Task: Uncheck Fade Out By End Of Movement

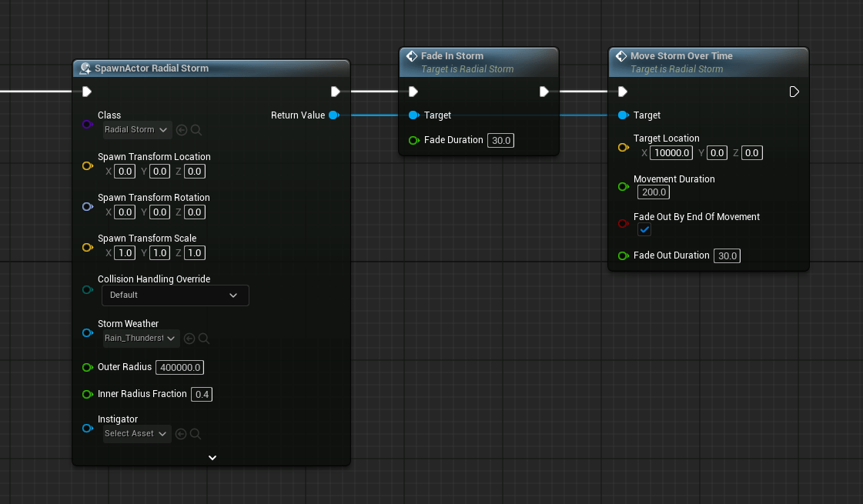Action: pyautogui.click(x=644, y=229)
